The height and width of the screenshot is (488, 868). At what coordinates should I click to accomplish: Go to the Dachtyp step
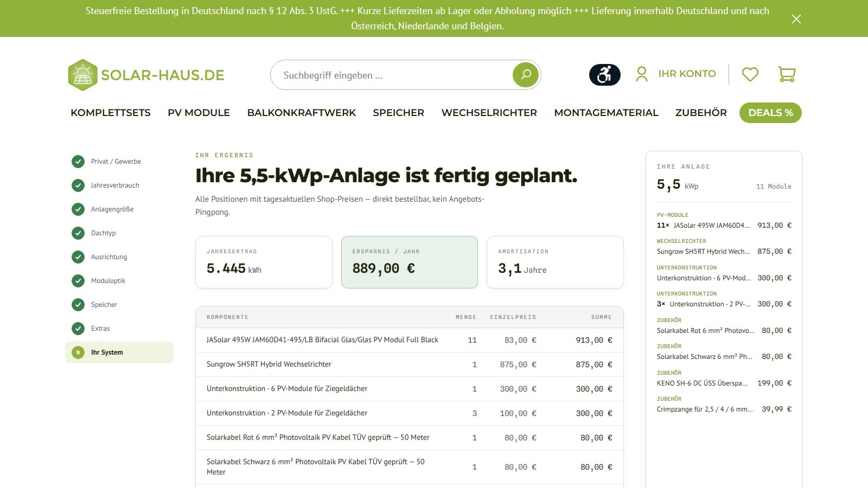click(119, 233)
